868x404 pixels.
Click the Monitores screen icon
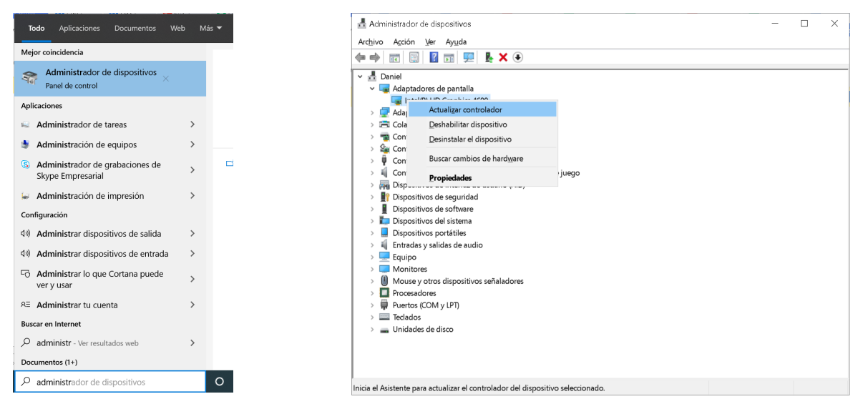(384, 269)
